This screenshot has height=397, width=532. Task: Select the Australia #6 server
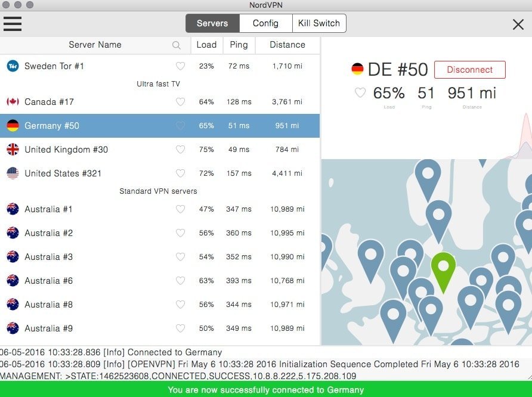[160, 280]
